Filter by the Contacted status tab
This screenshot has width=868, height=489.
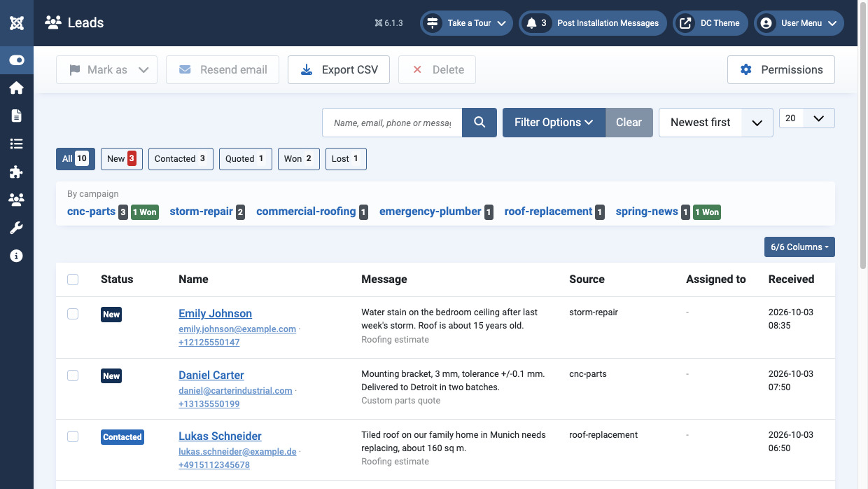point(181,159)
